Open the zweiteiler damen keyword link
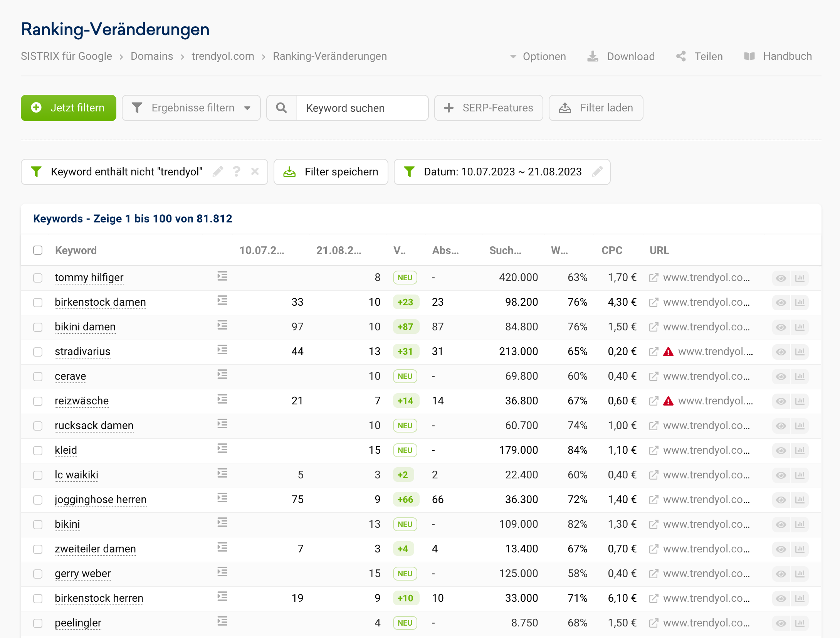 coord(95,549)
